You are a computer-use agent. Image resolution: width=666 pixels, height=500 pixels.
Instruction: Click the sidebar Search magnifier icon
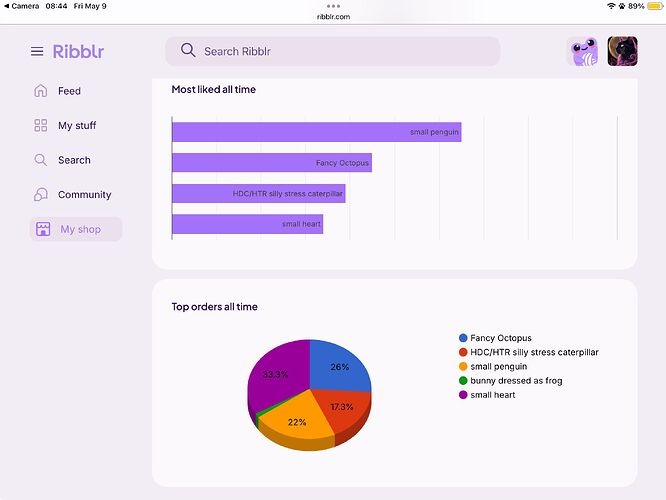41,160
